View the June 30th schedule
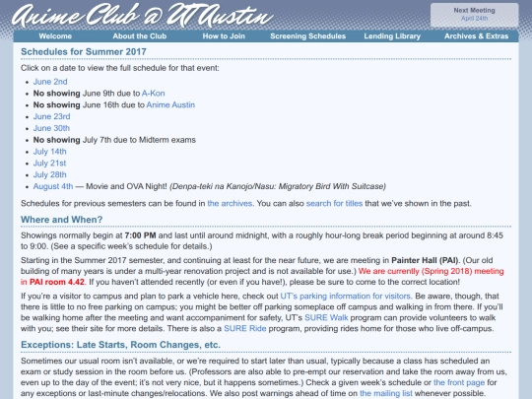 coord(51,128)
